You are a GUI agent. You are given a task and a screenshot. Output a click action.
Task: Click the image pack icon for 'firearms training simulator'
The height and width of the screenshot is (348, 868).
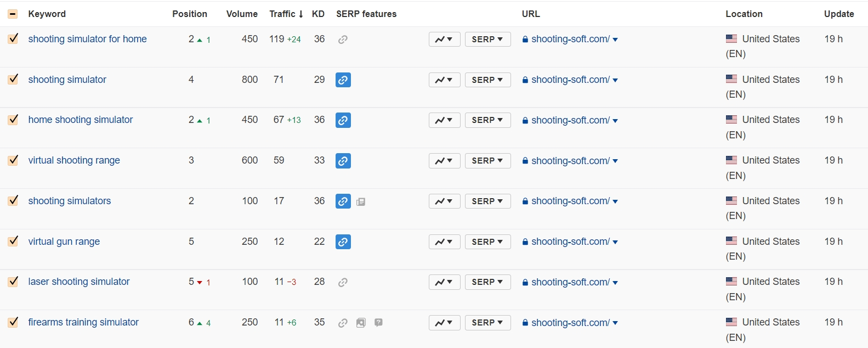coord(361,323)
